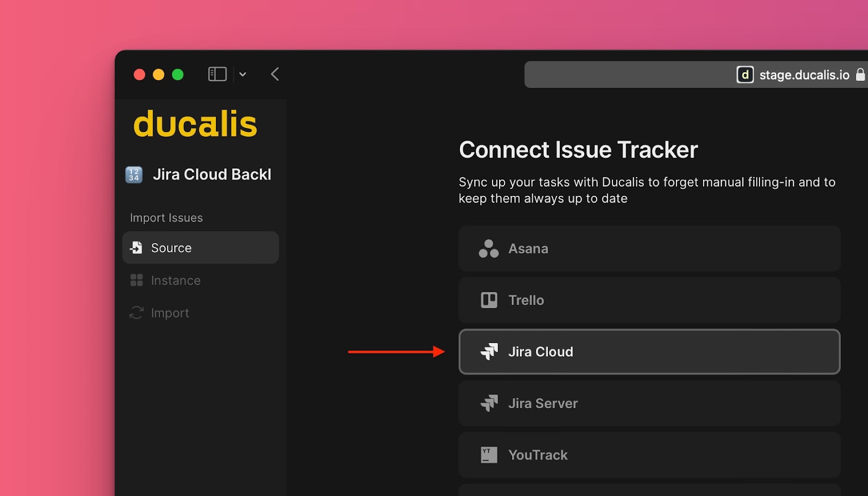
Task: Choose Asana as the issue tracker
Action: tap(649, 249)
